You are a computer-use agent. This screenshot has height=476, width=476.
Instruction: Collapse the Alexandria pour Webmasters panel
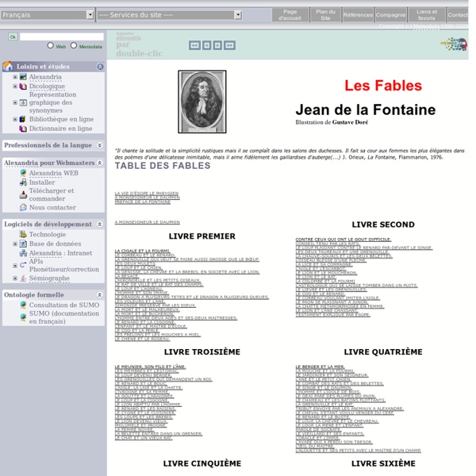(x=100, y=163)
